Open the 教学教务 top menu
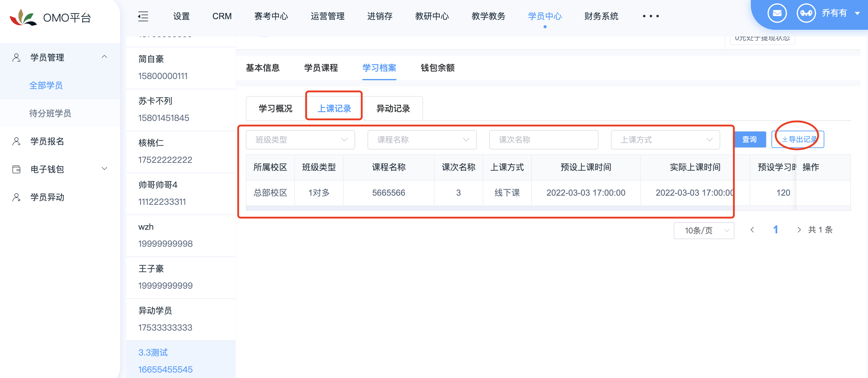The image size is (868, 378). tap(488, 16)
